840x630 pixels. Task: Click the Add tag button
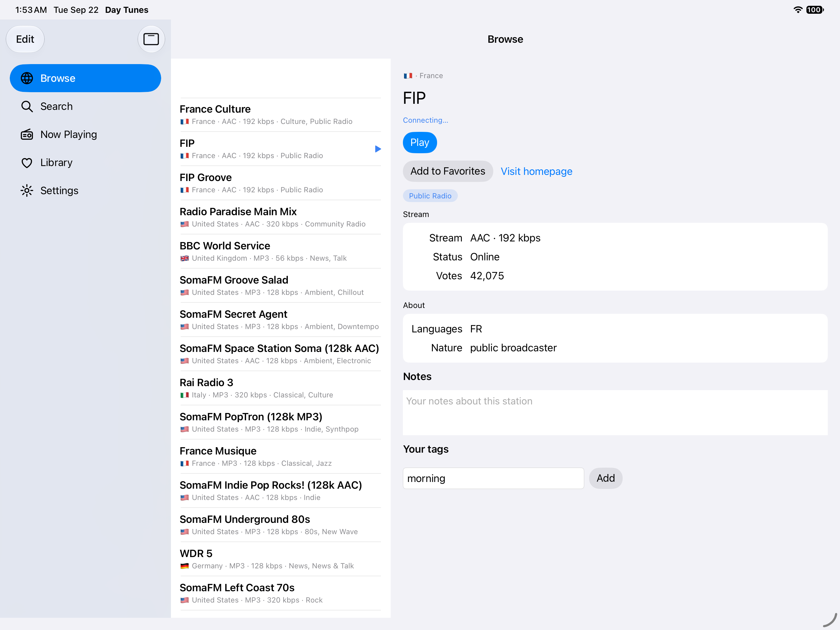pyautogui.click(x=605, y=478)
